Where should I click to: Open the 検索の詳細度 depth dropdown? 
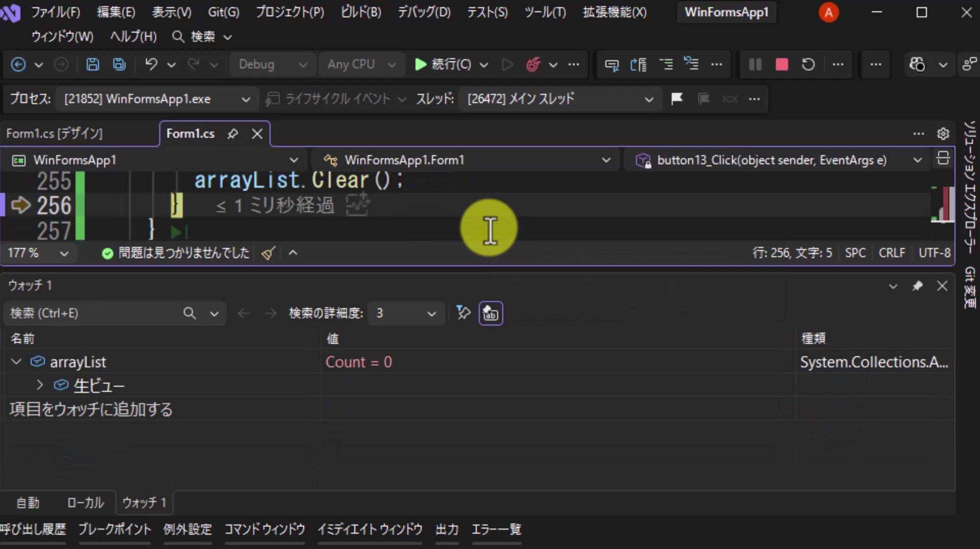406,313
